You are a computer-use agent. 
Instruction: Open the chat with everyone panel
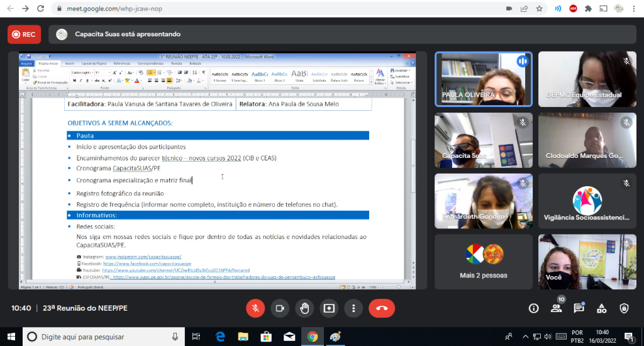(x=579, y=308)
